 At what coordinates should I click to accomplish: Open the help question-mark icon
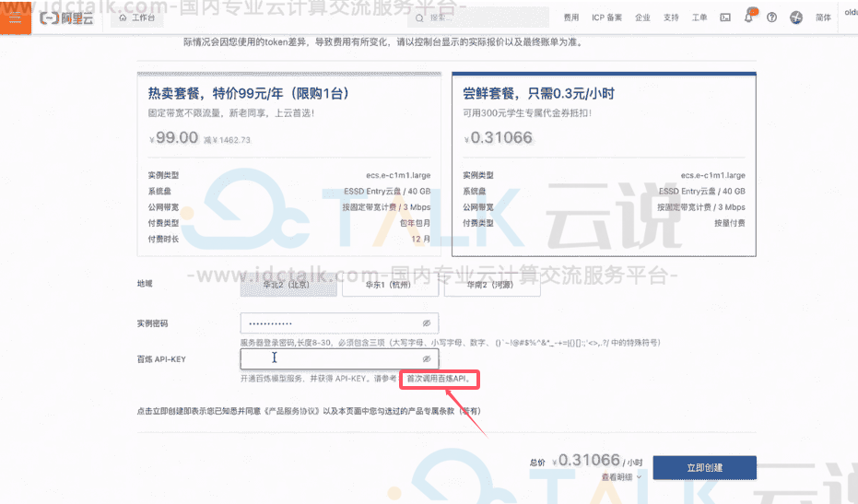(x=771, y=18)
